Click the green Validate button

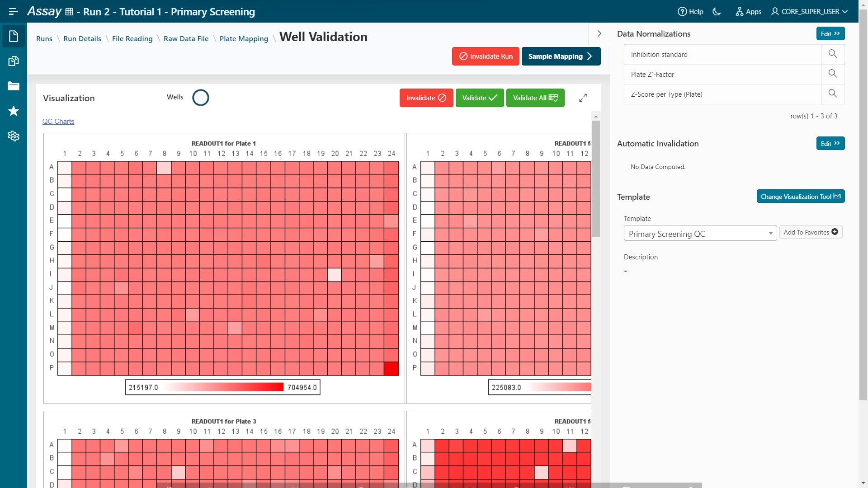pos(480,98)
